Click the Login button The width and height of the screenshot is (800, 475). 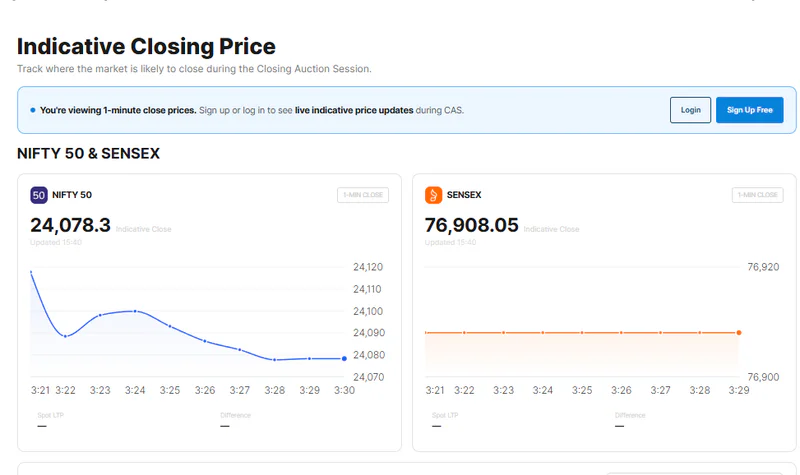coord(690,110)
